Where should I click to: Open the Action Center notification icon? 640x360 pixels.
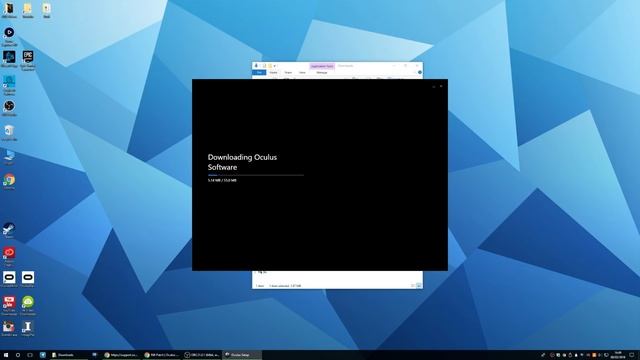(x=631, y=355)
